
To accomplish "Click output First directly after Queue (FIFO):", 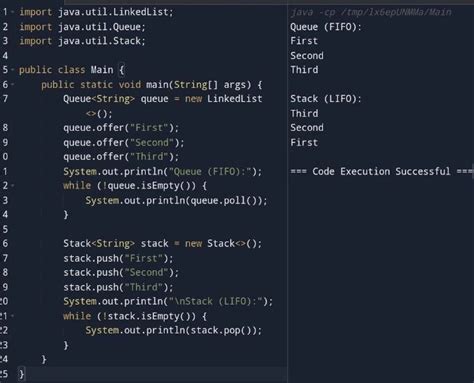I will pyautogui.click(x=304, y=41).
